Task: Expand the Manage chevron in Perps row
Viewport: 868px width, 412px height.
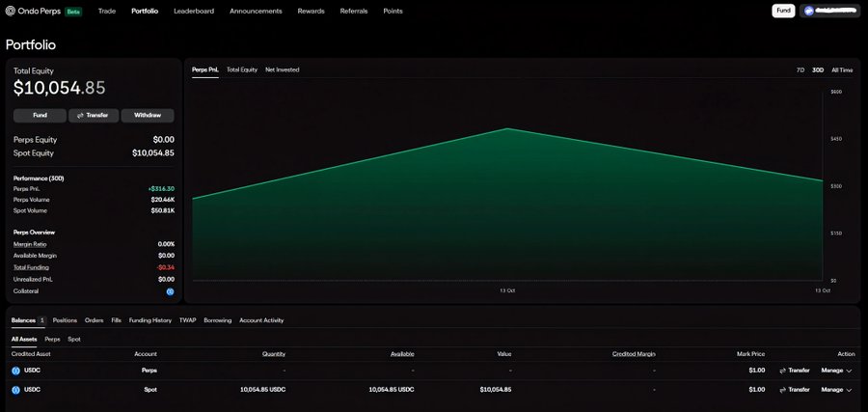Action: point(849,371)
